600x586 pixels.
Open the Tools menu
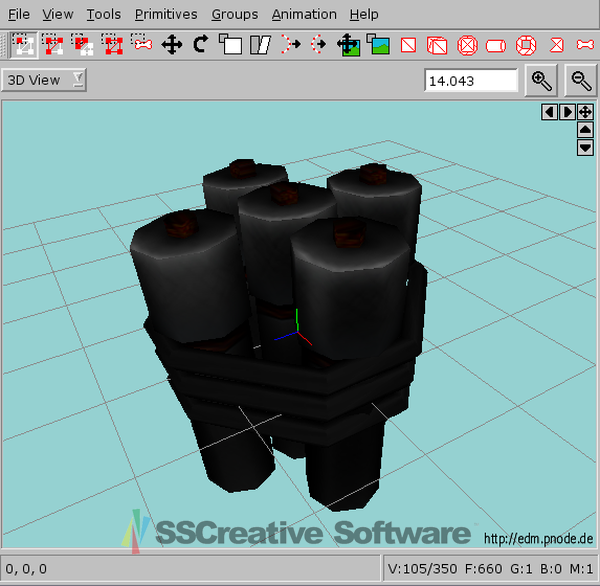(x=104, y=15)
